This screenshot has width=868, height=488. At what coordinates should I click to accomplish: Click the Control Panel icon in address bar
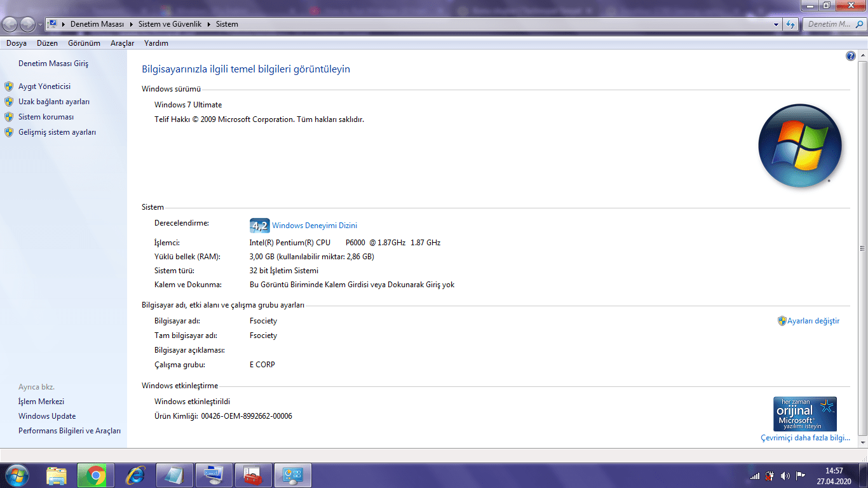(53, 24)
